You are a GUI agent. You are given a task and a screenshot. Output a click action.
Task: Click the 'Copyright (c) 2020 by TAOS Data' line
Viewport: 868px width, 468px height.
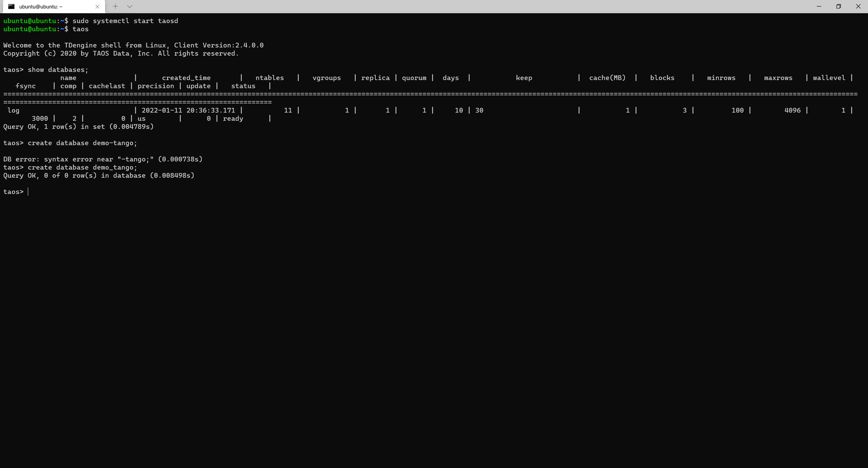[x=121, y=54]
